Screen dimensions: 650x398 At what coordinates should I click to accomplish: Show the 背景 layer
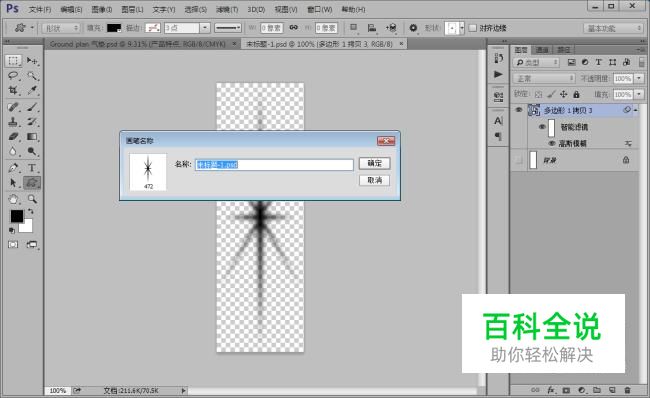(519, 160)
